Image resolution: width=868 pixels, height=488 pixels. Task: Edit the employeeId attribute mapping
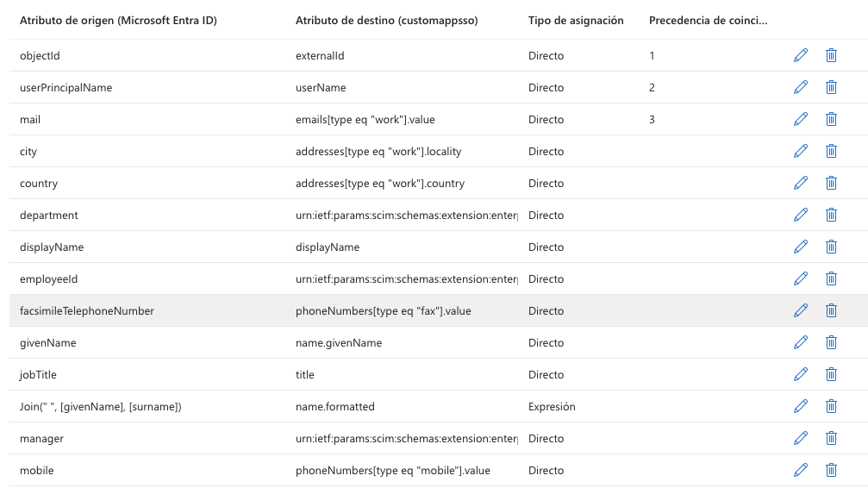click(801, 278)
